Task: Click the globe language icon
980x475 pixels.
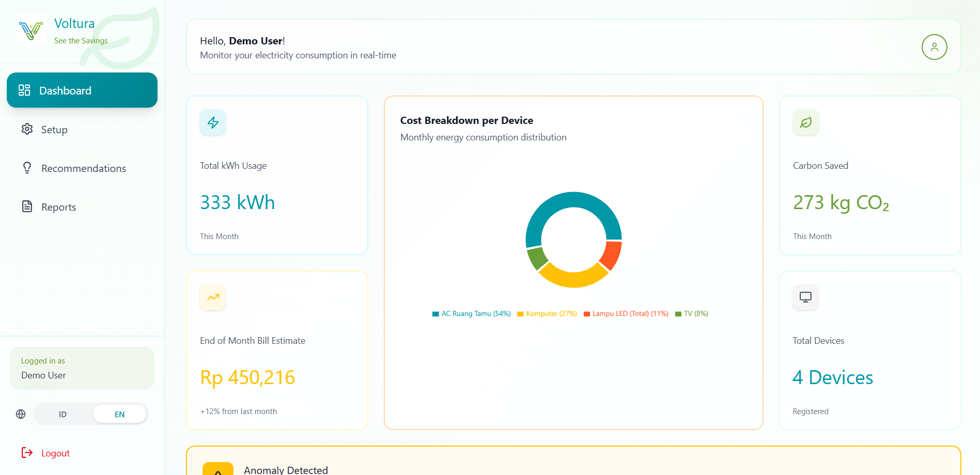Action: (21, 414)
